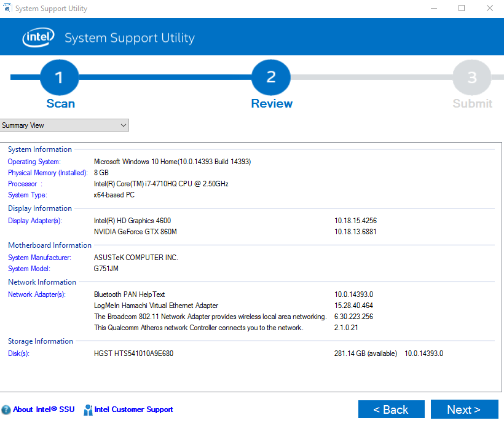504x423 pixels.
Task: Click the Display Information section header
Action: tap(40, 208)
